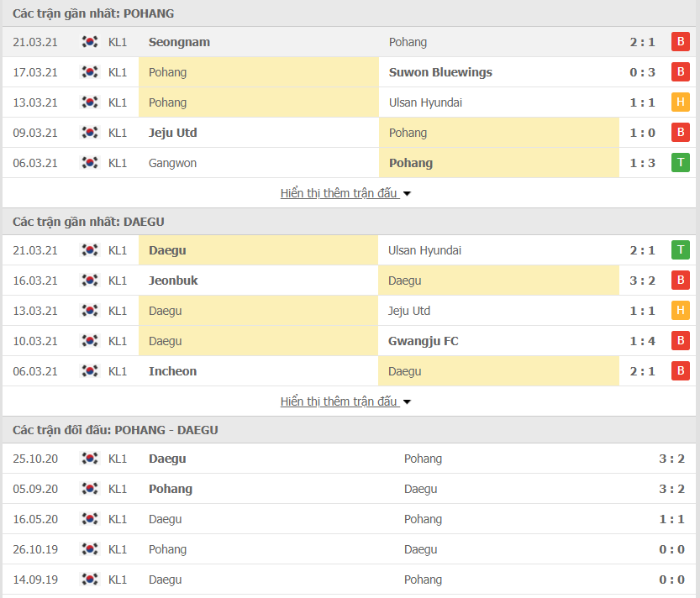Click the Hiển thị thêm trận đấu link in Daegu section

339,401
